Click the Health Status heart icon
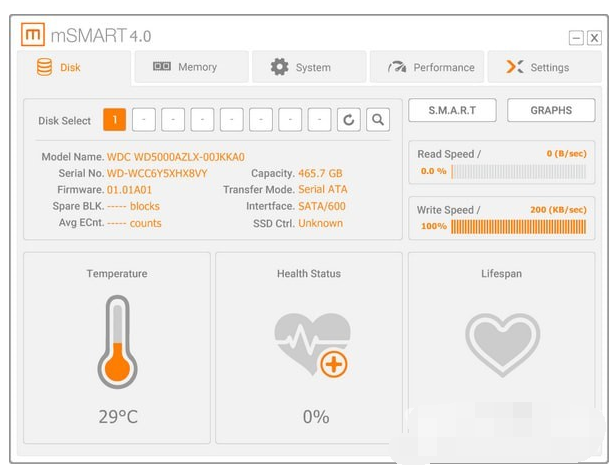The height and width of the screenshot is (469, 609). click(312, 345)
